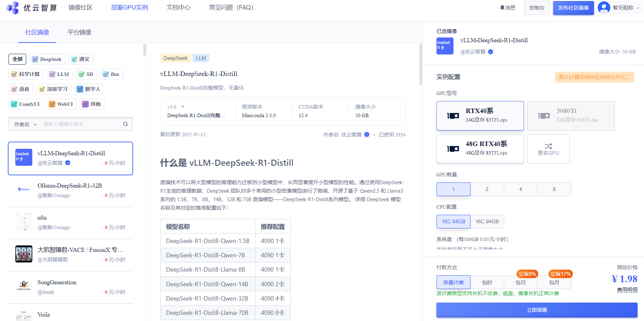644x321 pixels.
Task: Click the DeepSeek label above image title
Action: [175, 58]
